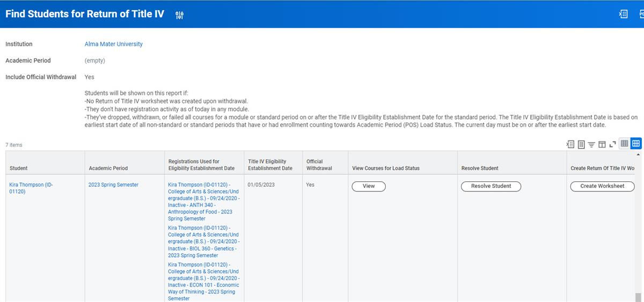The height and width of the screenshot is (302, 644).
Task: Open 2023 Spring Semester academic period link
Action: pos(113,185)
